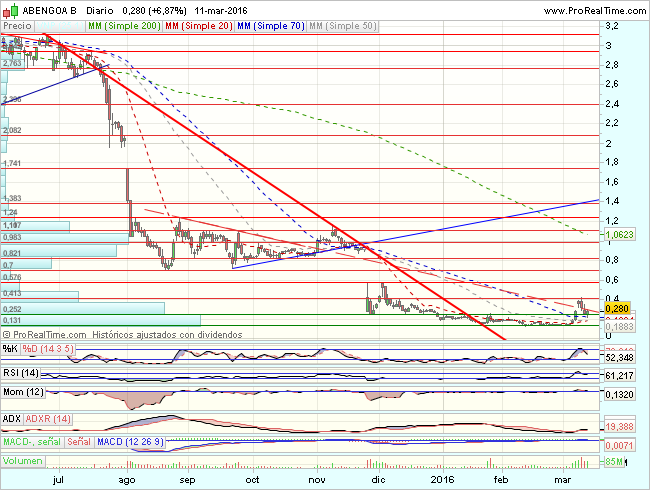Select the MM (Simple 20) label
650x490 pixels.
click(x=199, y=26)
